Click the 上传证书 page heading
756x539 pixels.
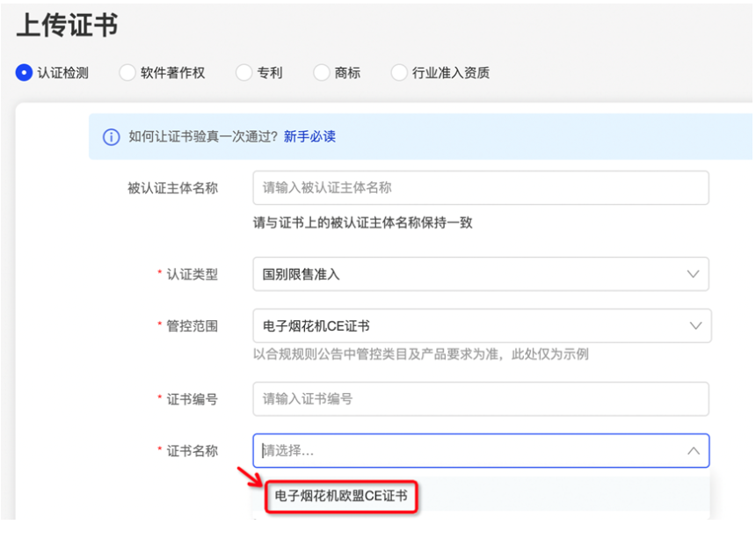pos(67,25)
